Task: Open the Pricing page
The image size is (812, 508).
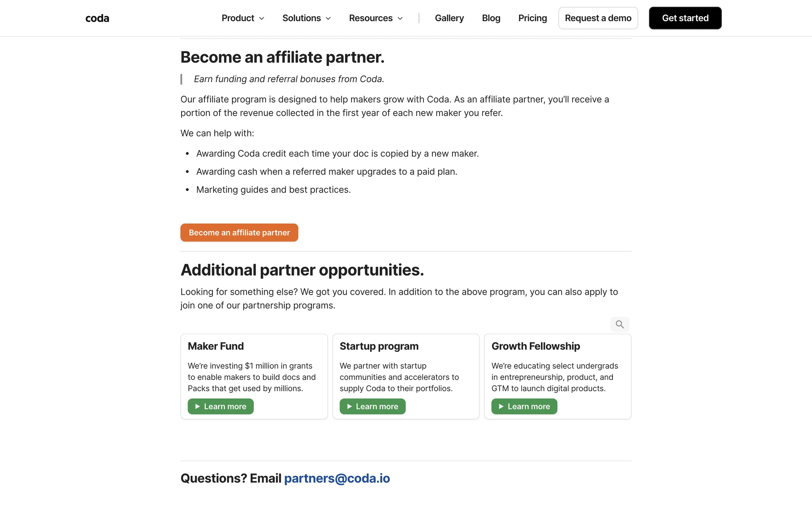Action: 532,18
